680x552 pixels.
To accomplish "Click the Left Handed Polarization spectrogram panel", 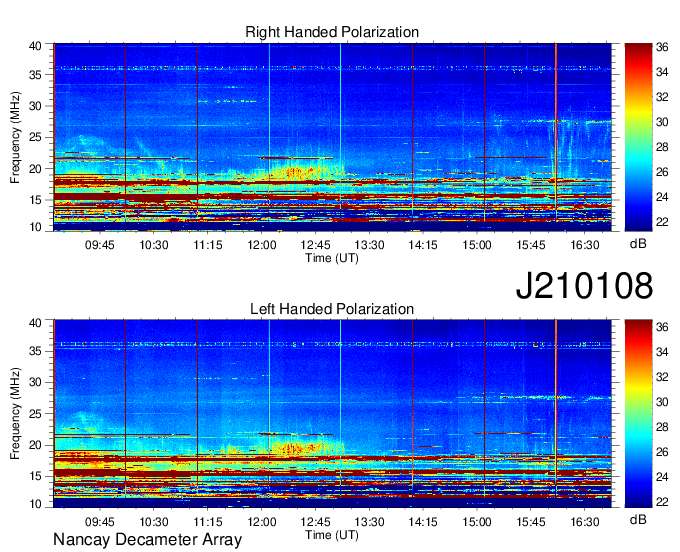I will point(332,414).
